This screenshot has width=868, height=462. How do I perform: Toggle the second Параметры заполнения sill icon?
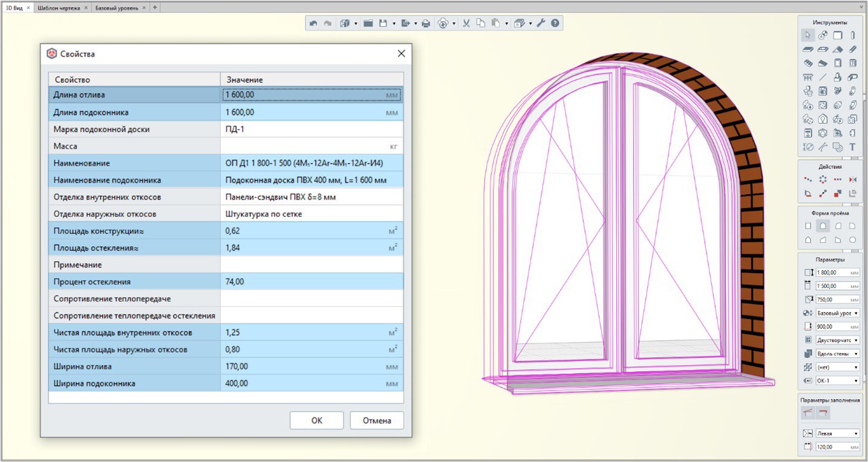[823, 413]
